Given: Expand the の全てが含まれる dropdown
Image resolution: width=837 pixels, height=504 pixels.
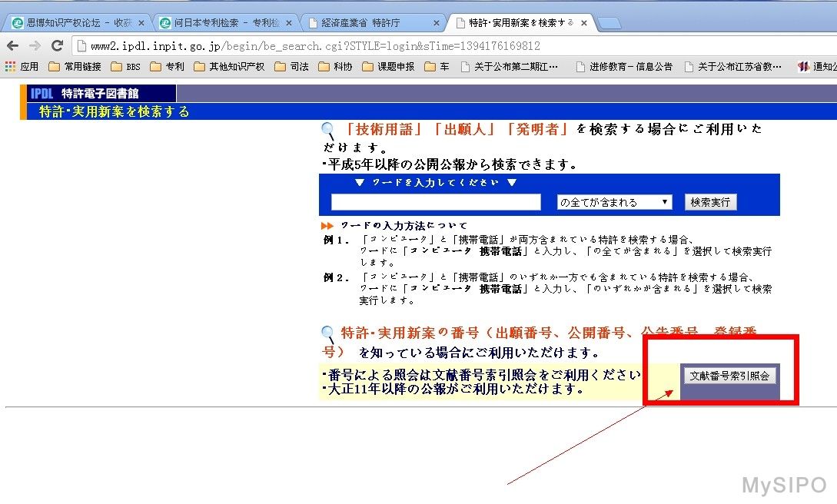Looking at the screenshot, I should pyautogui.click(x=614, y=202).
